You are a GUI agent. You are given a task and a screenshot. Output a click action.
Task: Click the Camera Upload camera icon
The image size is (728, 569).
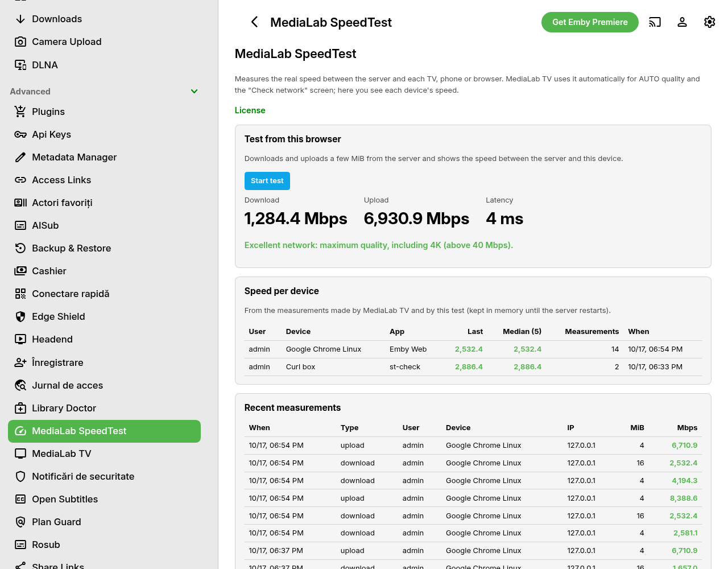20,42
